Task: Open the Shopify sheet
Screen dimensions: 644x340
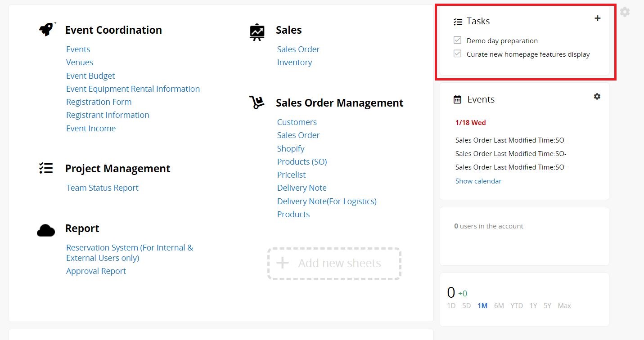Action: pyautogui.click(x=291, y=149)
